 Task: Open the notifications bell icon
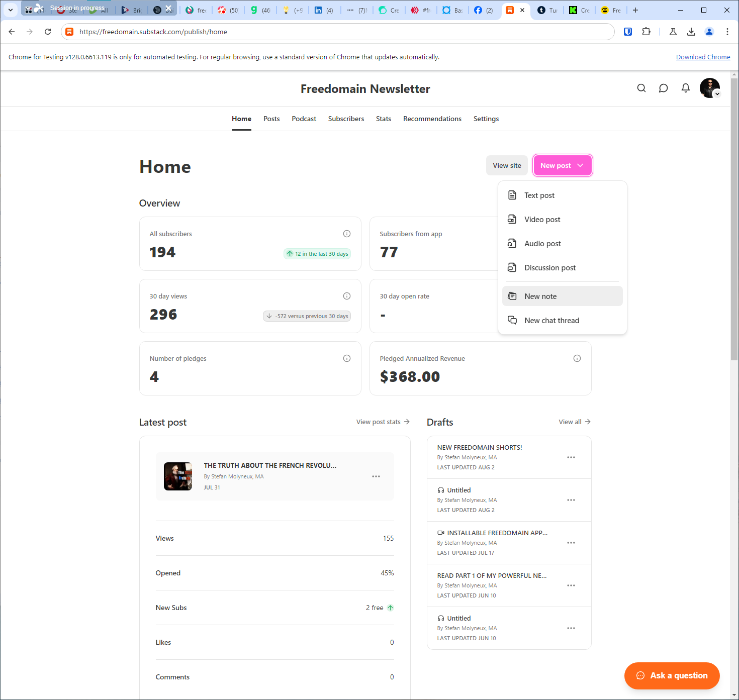click(x=686, y=88)
